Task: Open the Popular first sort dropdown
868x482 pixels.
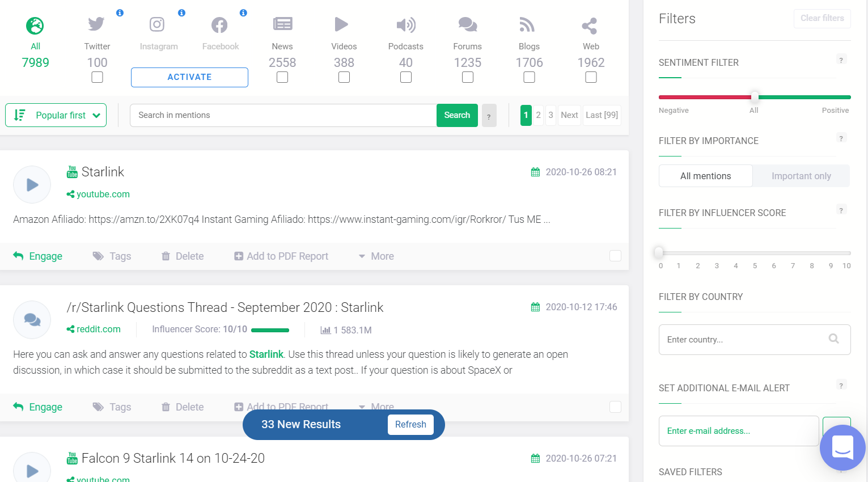Action: (56, 115)
